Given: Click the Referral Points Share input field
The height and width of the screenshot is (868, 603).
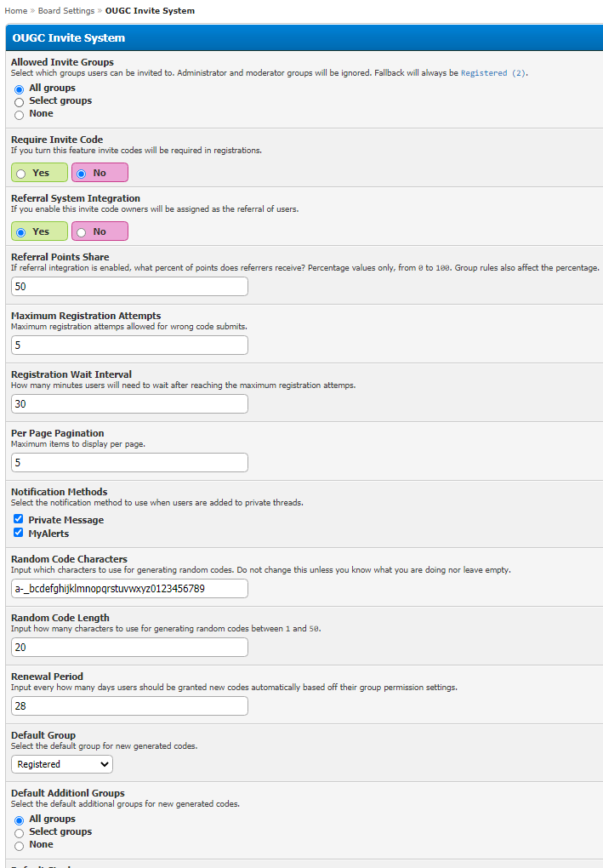Looking at the screenshot, I should [129, 286].
